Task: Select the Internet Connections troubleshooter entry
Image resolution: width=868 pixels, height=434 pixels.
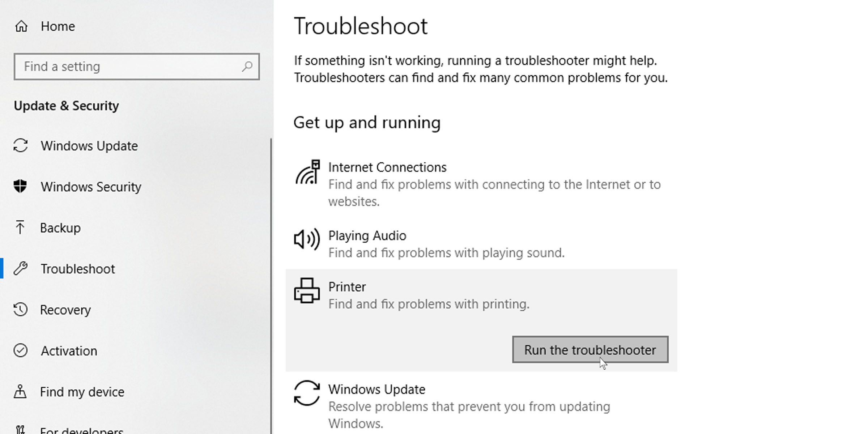Action: tap(387, 167)
